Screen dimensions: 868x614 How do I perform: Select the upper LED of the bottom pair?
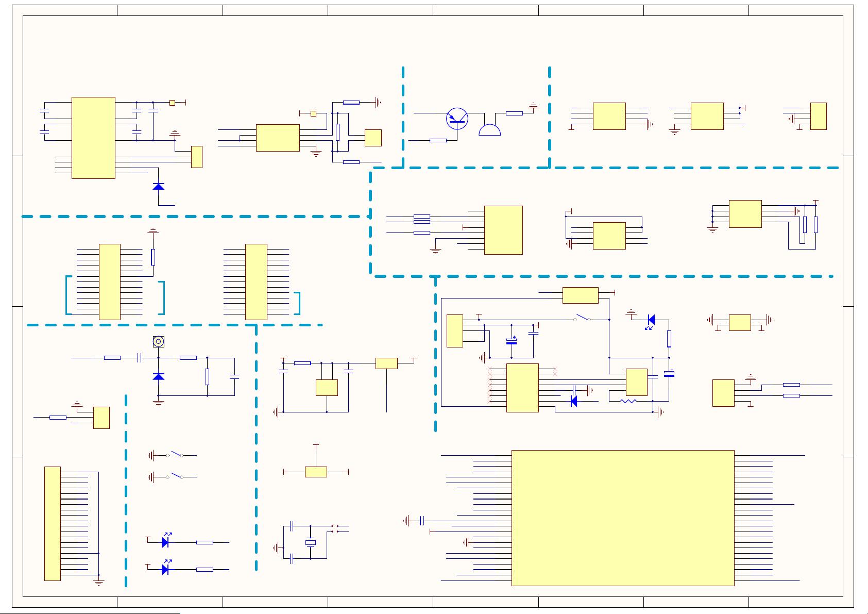tap(166, 541)
